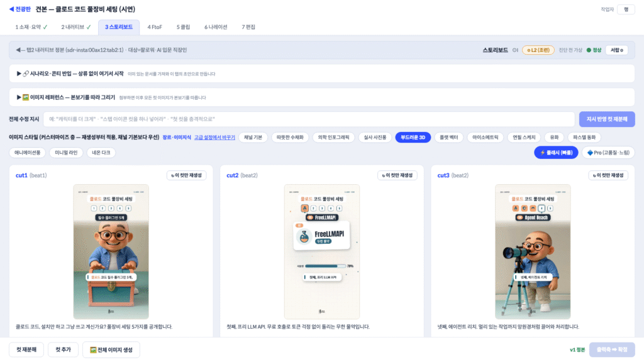The width and height of the screenshot is (644, 362).
Task: Open the 6 나레이션 tab
Action: pos(216,27)
